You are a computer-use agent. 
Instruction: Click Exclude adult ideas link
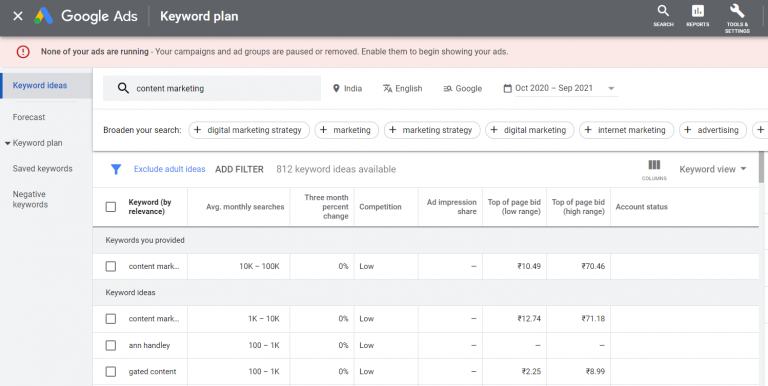(x=169, y=169)
